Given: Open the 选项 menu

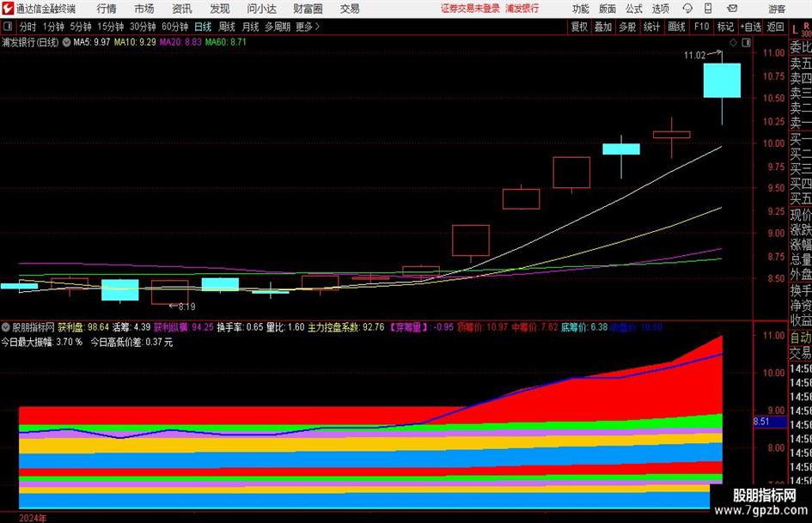Looking at the screenshot, I should coord(660,9).
